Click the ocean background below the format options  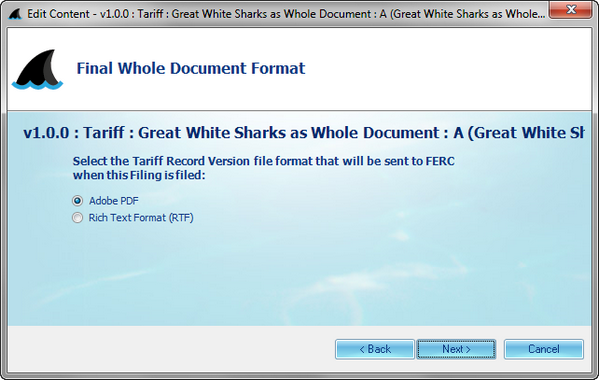pyautogui.click(x=298, y=275)
